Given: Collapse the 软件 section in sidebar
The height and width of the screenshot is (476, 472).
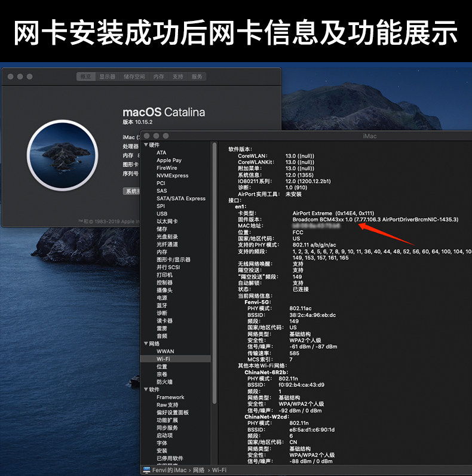Looking at the screenshot, I should click(x=146, y=389).
